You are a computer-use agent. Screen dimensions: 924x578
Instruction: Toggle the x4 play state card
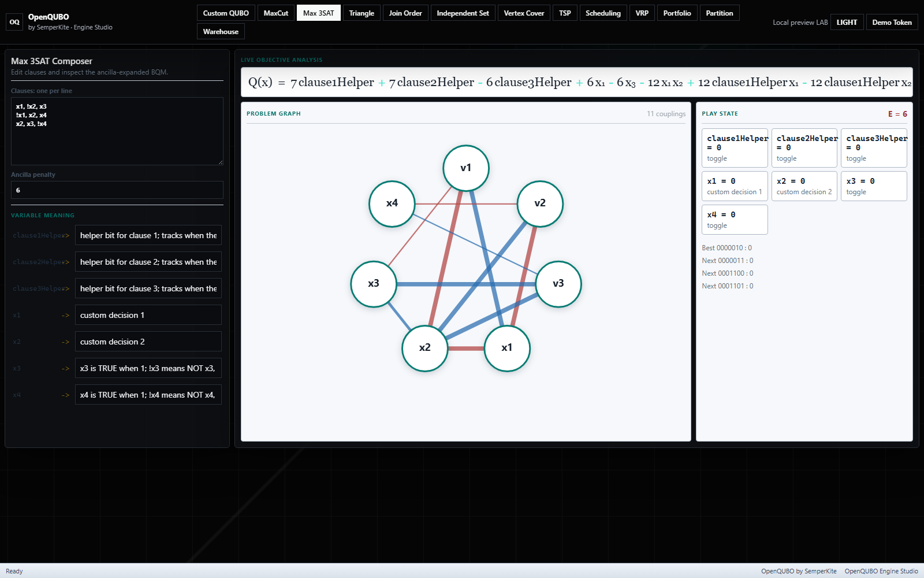(x=735, y=220)
